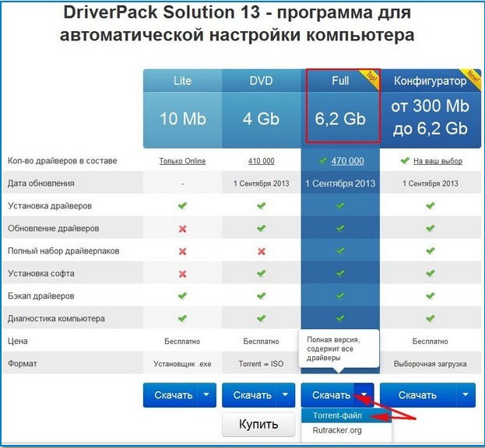This screenshot has width=485, height=448.
Task: Open the Только Online link
Action: 182,161
